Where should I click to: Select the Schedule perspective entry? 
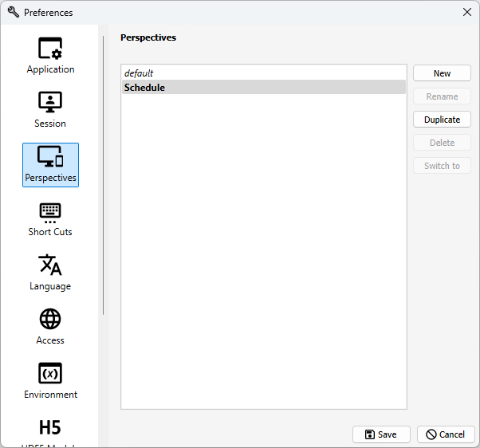pos(264,87)
